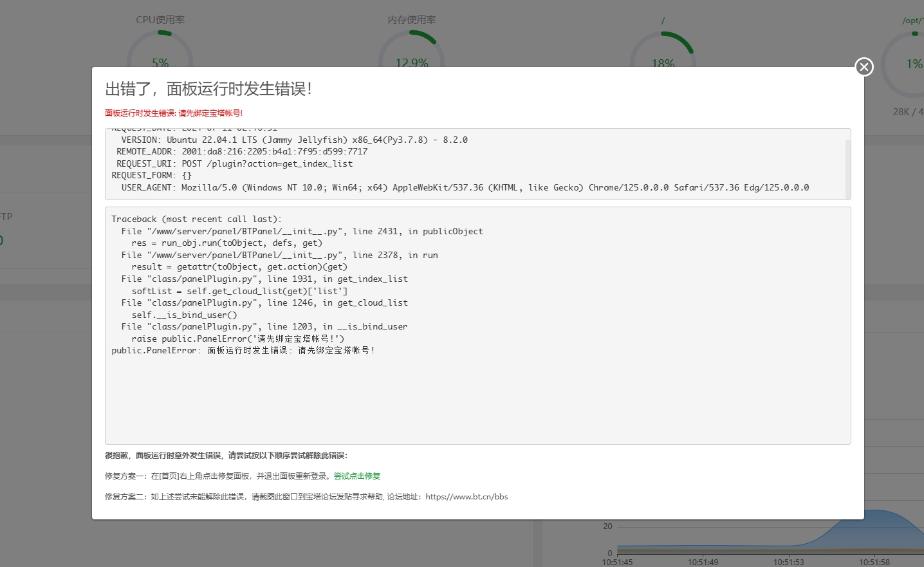Click the 'Traceback (most recent call last):' line
This screenshot has height=567, width=924.
pos(197,219)
